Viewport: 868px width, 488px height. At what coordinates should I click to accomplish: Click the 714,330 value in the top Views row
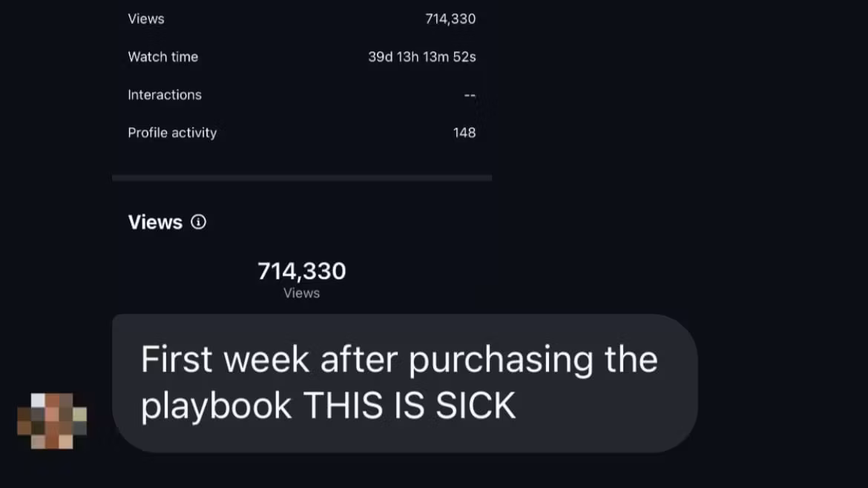[450, 19]
